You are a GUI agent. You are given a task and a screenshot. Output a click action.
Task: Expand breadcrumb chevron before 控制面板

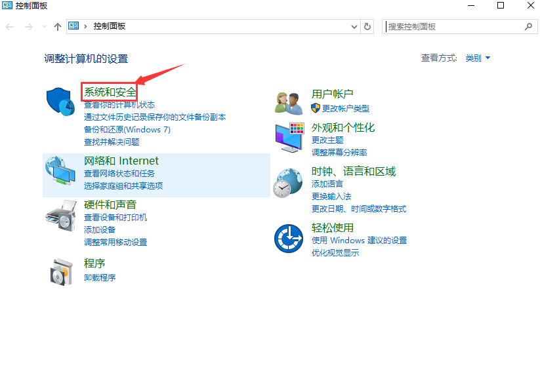85,26
